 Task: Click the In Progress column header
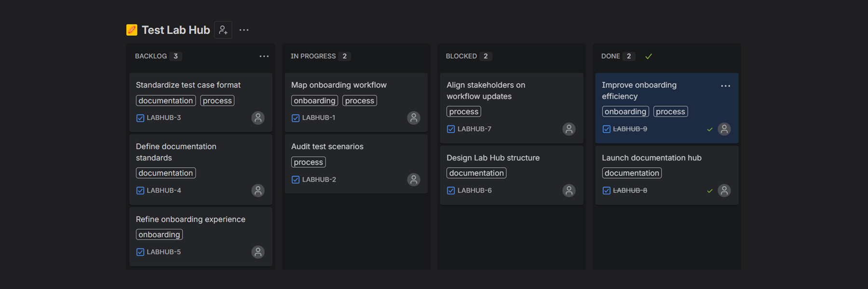[313, 56]
